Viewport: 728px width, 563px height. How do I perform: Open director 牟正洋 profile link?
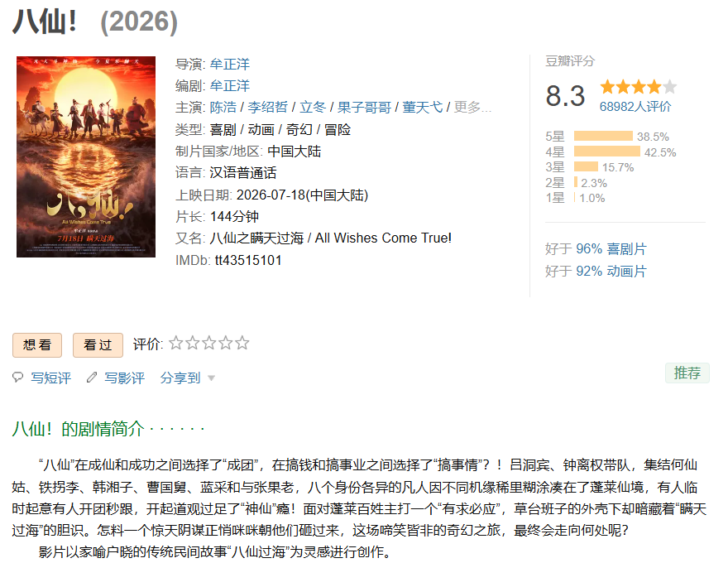point(230,64)
